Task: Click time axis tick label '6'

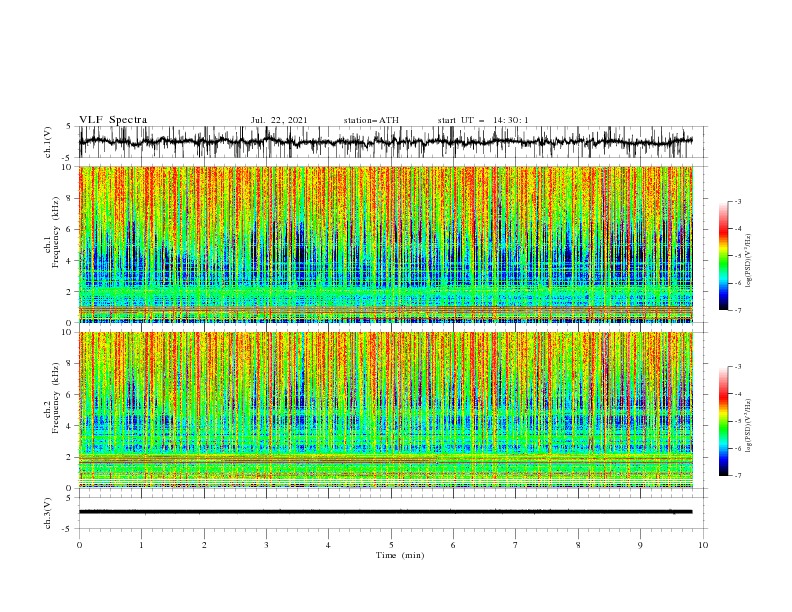Action: [454, 545]
